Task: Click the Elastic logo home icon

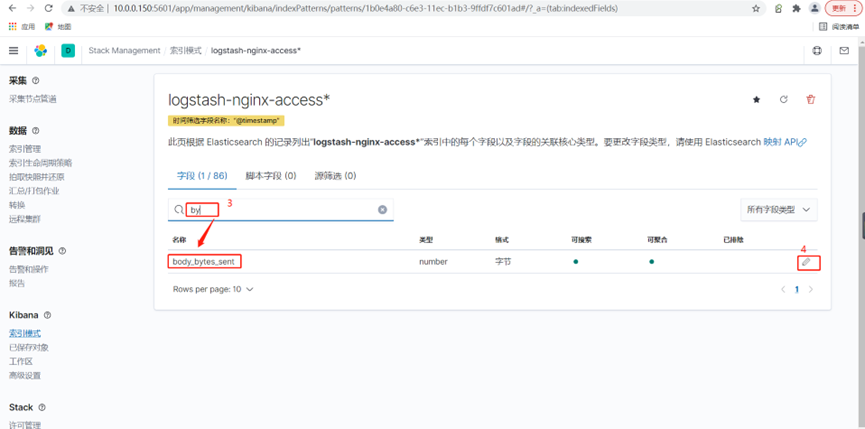Action: (x=40, y=51)
